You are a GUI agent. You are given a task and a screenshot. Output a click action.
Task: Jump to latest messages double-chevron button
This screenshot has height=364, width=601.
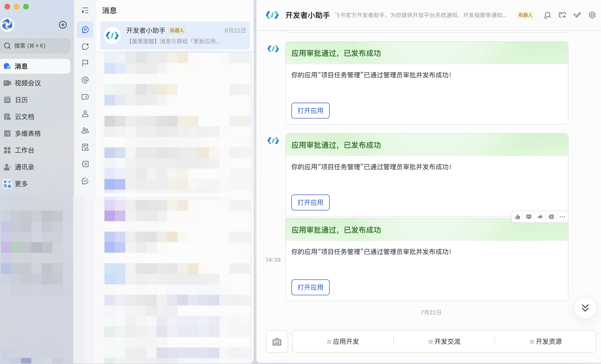[x=585, y=308]
